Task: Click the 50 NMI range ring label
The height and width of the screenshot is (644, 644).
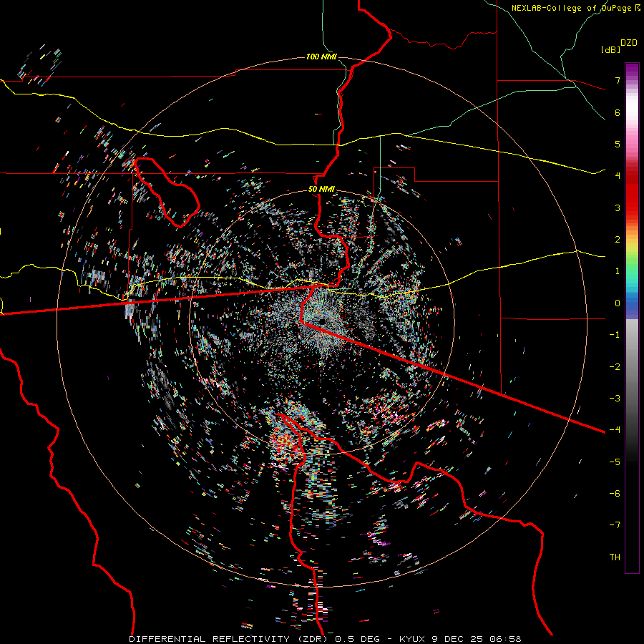Action: (321, 190)
